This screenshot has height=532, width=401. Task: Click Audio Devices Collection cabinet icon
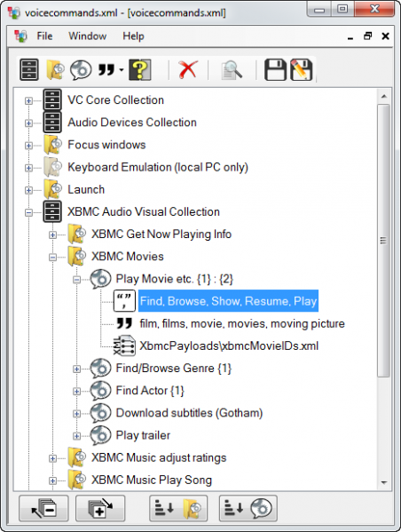coord(52,122)
